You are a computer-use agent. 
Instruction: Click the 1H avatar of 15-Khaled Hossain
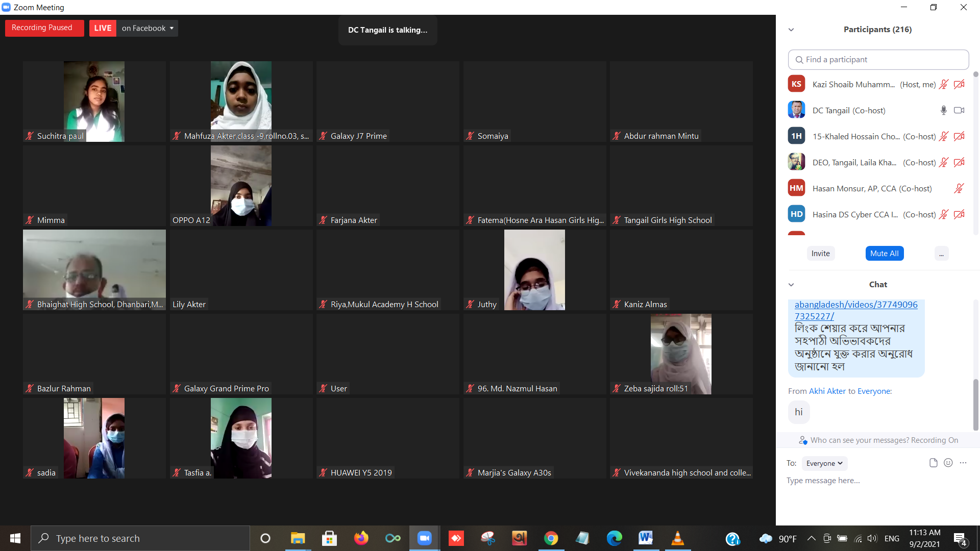796,136
